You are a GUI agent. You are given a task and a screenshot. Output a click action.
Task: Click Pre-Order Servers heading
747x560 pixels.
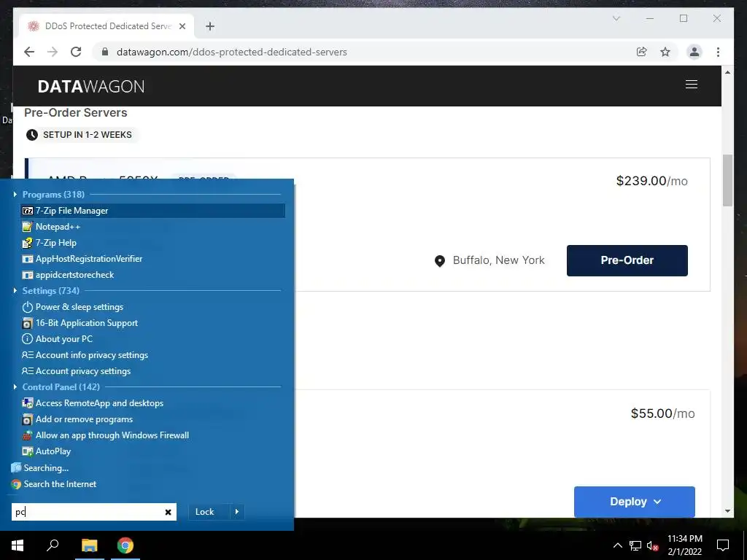(76, 112)
